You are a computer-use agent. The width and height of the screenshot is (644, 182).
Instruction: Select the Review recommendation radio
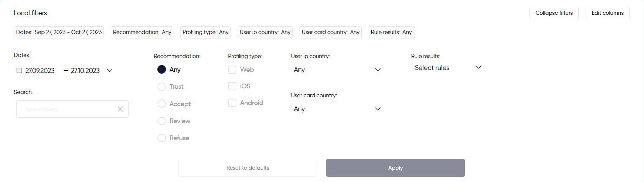pyautogui.click(x=161, y=121)
